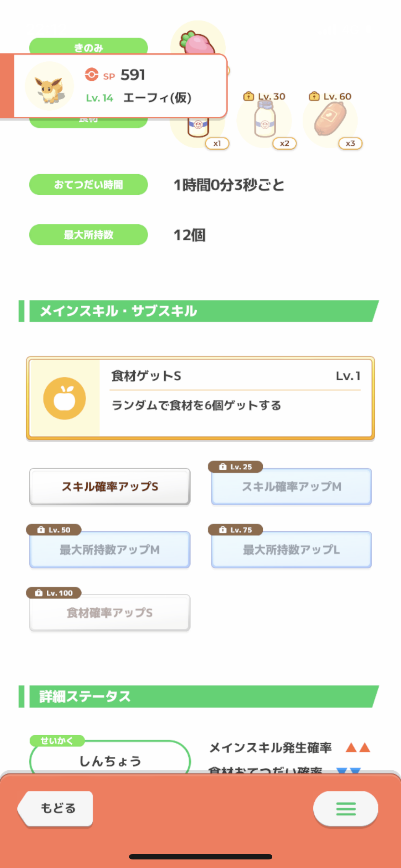Open the green hamburger menu
The width and height of the screenshot is (401, 868).
coord(346,808)
